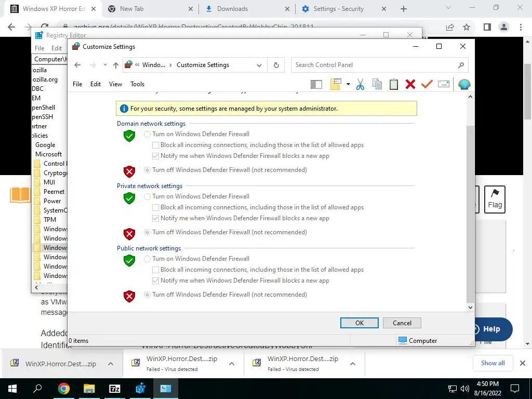Select Google key in Registry Editor tree
This screenshot has width=532, height=399.
[45, 145]
